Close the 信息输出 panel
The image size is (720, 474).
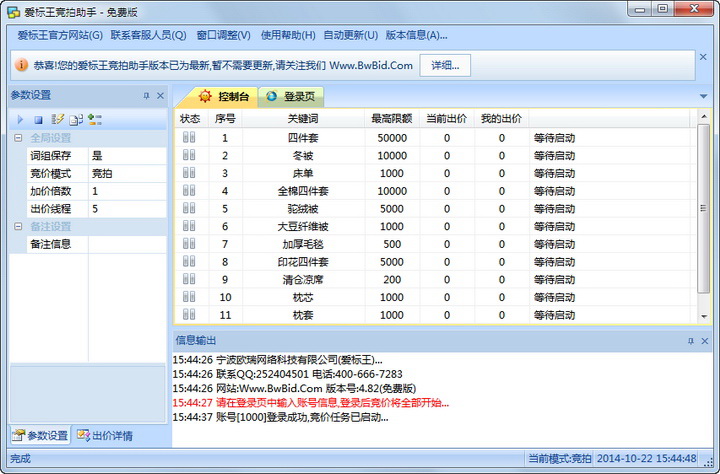pyautogui.click(x=705, y=341)
